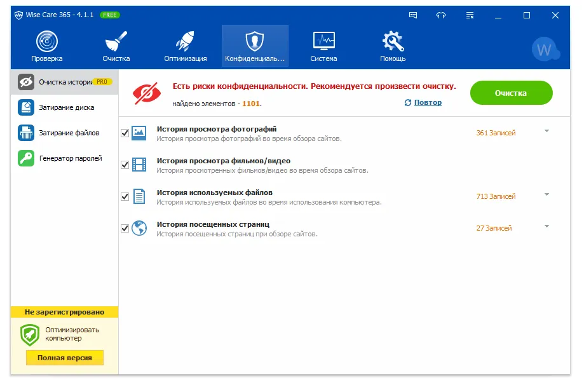The height and width of the screenshot is (392, 584).
Task: Click the 361 Записей count
Action: (x=496, y=133)
